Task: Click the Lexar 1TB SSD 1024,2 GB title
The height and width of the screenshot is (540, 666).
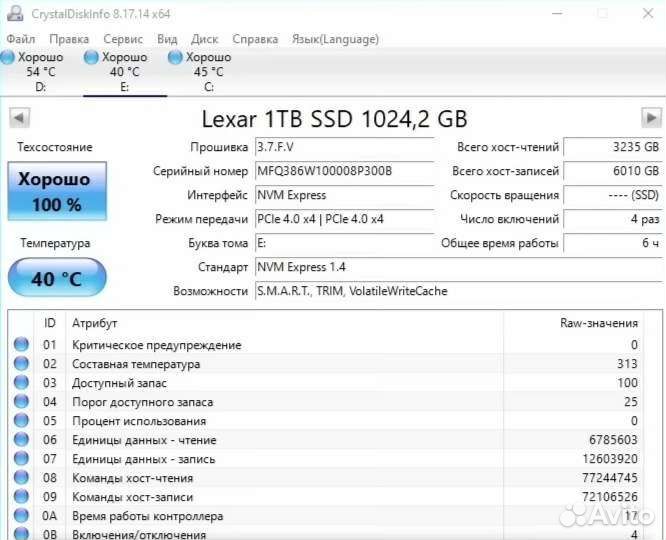Action: click(x=334, y=119)
